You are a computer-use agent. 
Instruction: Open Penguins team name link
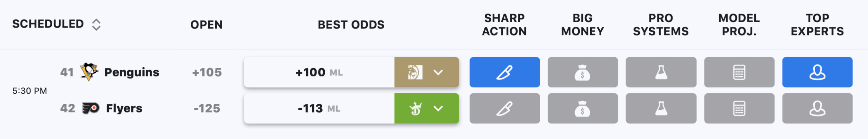[x=132, y=72]
